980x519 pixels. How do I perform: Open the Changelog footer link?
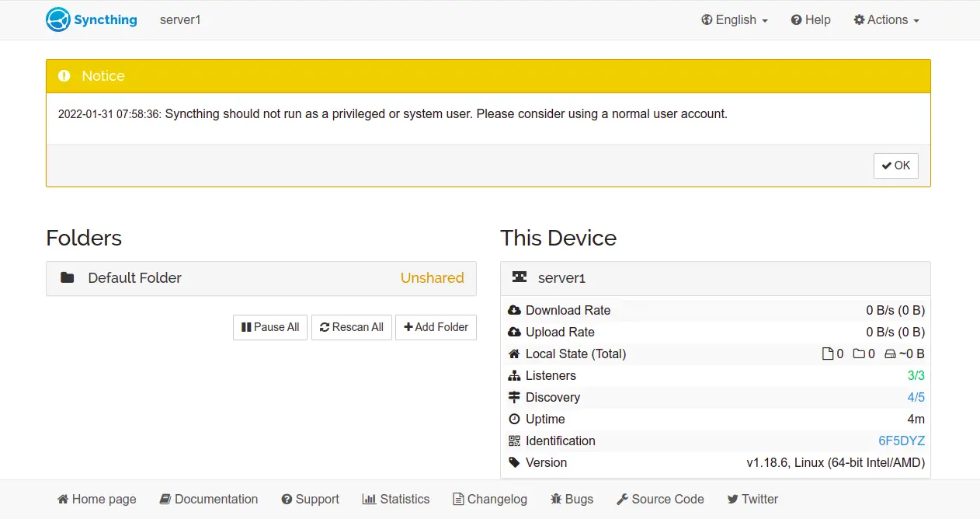(x=490, y=499)
